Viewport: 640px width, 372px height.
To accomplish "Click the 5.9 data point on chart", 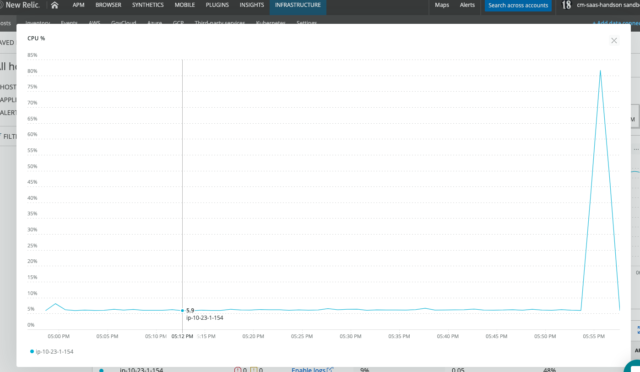I will tap(182, 311).
